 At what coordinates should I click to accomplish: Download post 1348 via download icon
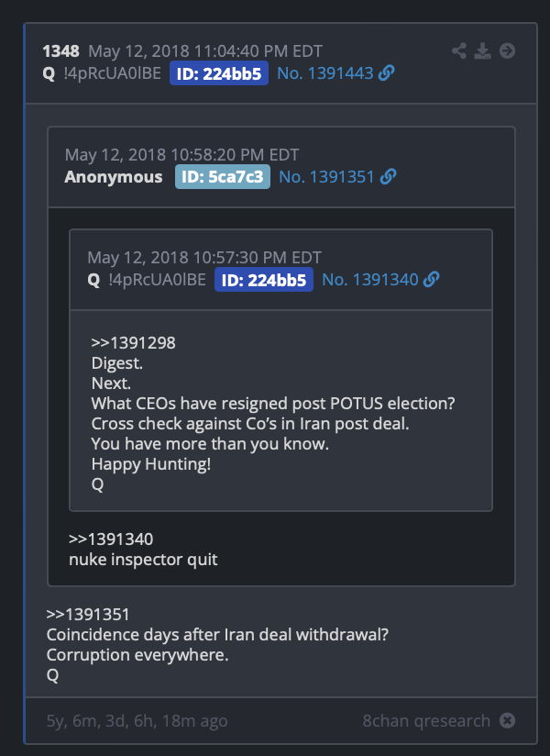(x=482, y=50)
